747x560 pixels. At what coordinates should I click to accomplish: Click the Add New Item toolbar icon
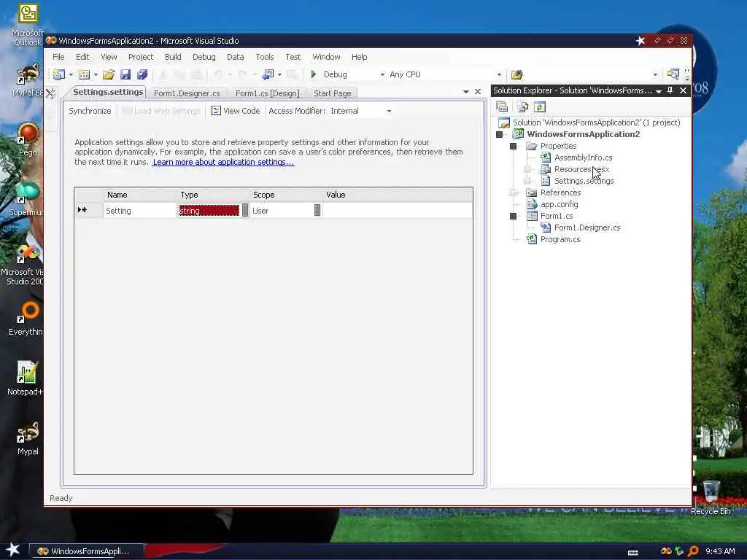[x=84, y=74]
